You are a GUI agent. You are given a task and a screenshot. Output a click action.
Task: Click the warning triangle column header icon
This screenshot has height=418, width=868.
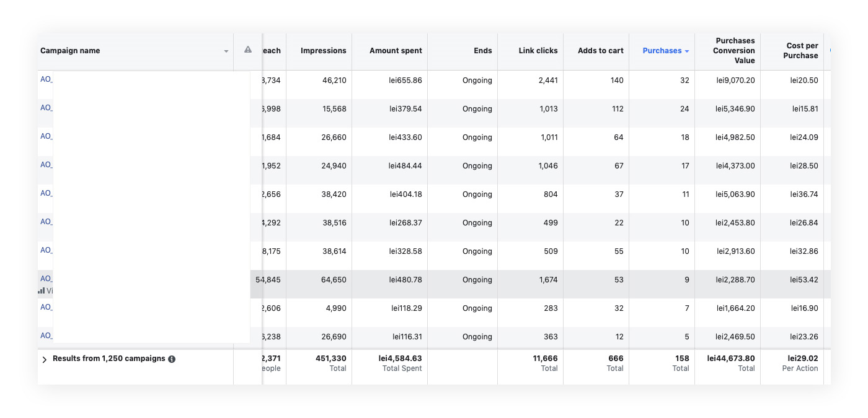click(x=248, y=50)
